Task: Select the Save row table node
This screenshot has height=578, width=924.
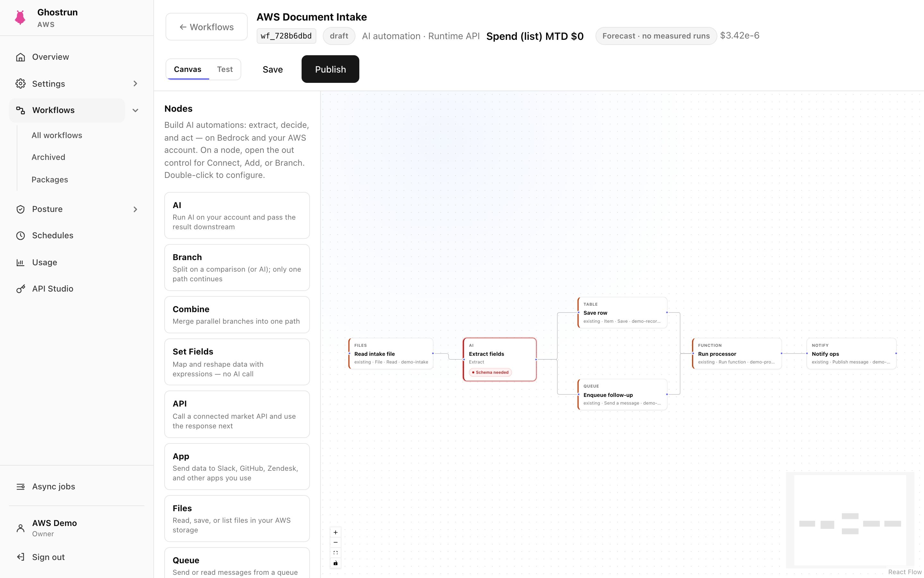Action: click(x=622, y=313)
